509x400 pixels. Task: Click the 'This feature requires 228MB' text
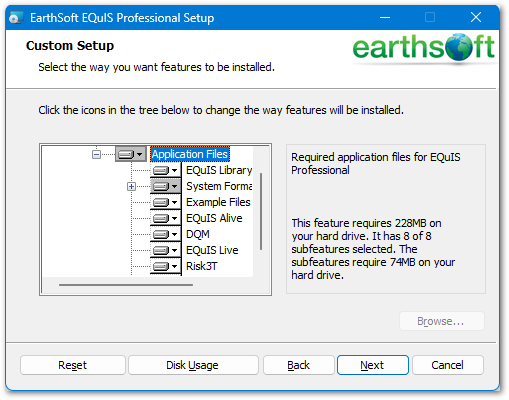373,249
